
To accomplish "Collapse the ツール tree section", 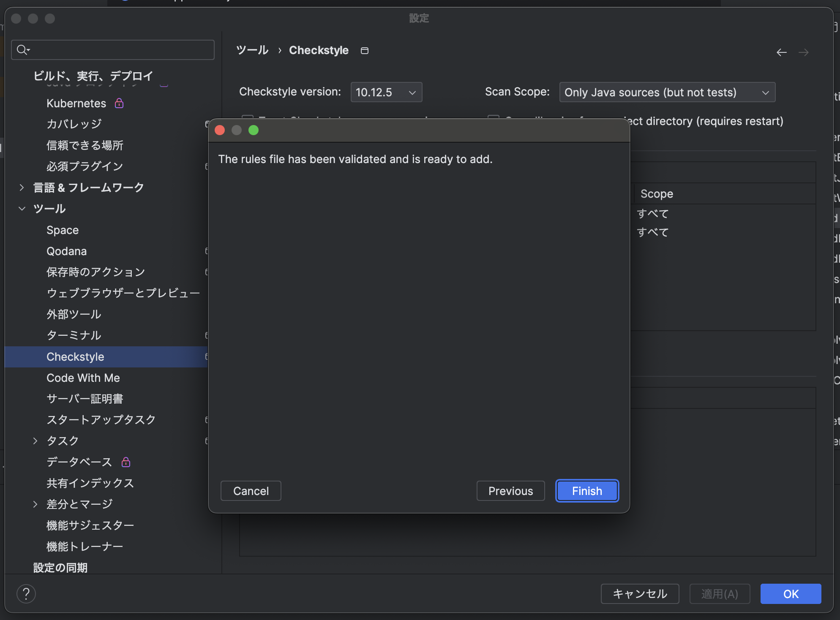I will (x=22, y=209).
